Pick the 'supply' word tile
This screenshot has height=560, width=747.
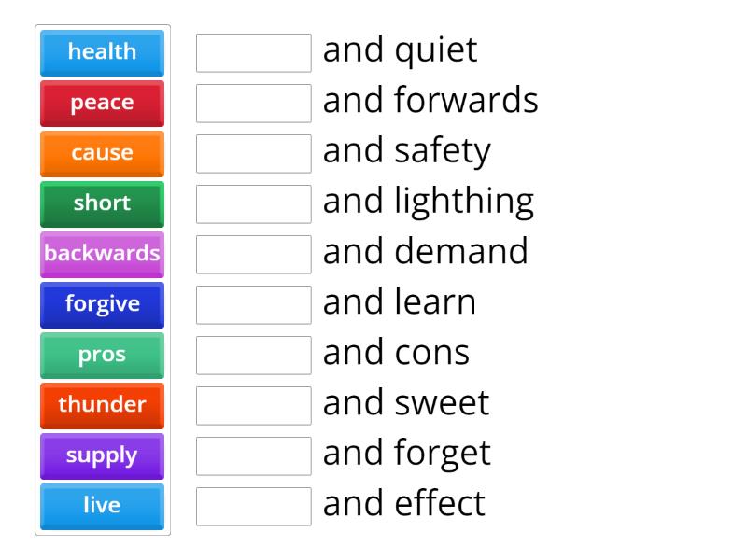coord(102,455)
